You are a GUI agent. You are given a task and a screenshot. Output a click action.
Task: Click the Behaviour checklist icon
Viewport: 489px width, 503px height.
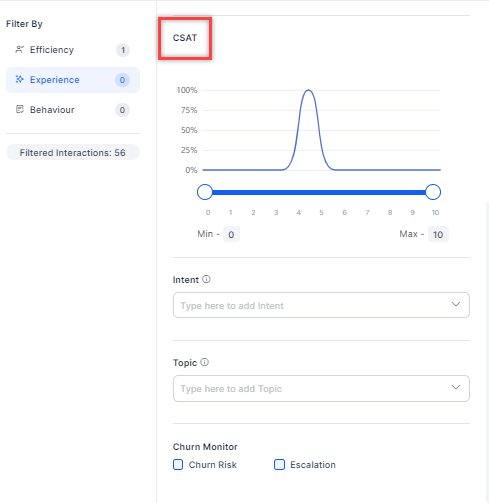tap(20, 109)
